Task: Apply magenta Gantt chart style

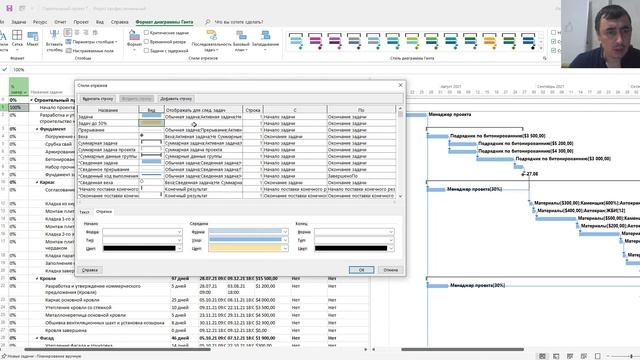Action: 315,41
